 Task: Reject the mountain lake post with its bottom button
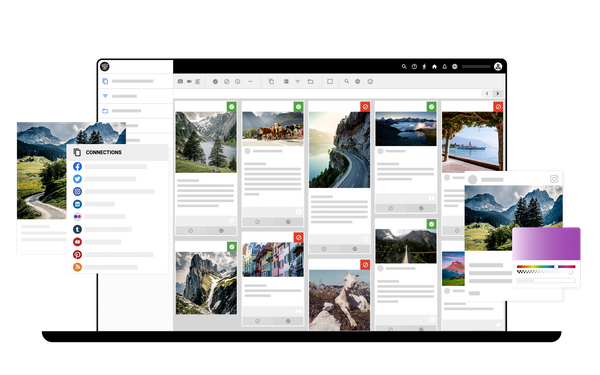(x=191, y=231)
